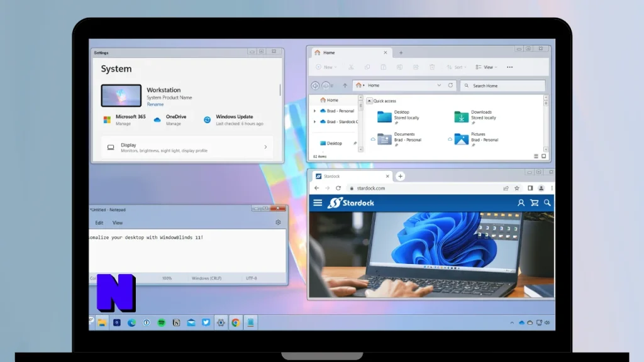Viewport: 644px width, 362px height.
Task: Open OneDrive Manage in Settings
Action: 170,120
